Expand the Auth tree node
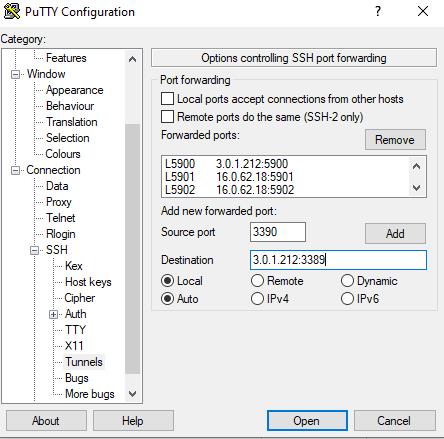This screenshot has height=439, width=444. coord(53,314)
